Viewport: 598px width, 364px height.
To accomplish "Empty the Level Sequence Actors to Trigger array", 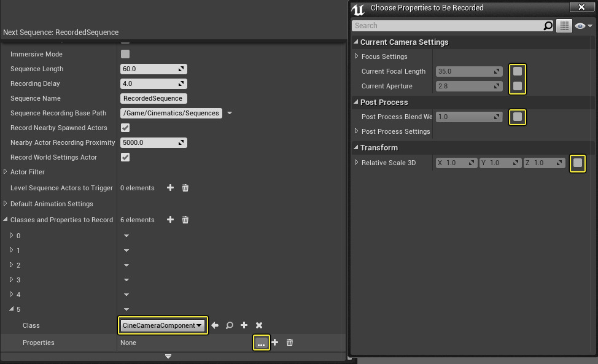I will (185, 188).
